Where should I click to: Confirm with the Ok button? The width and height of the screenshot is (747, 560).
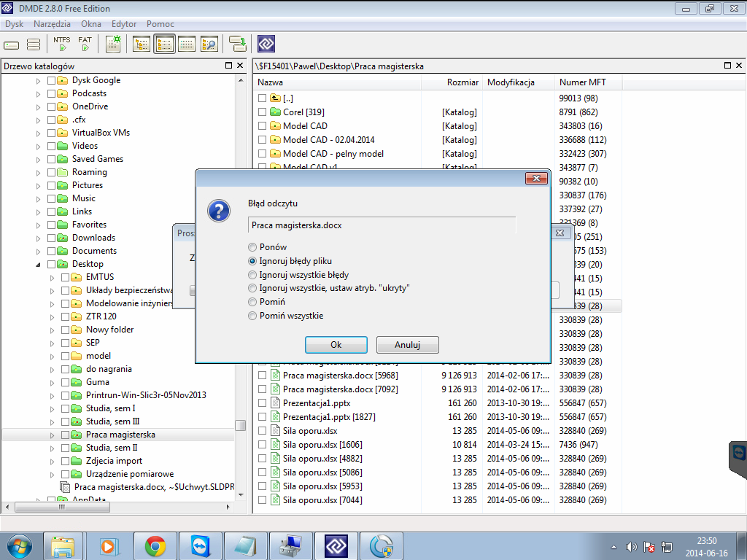tap(336, 345)
